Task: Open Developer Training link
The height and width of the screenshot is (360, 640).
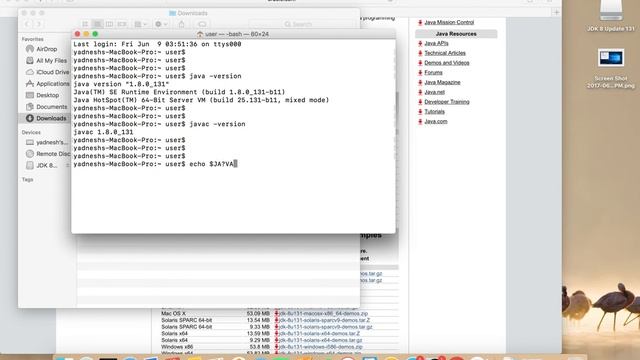Action: pos(447,102)
